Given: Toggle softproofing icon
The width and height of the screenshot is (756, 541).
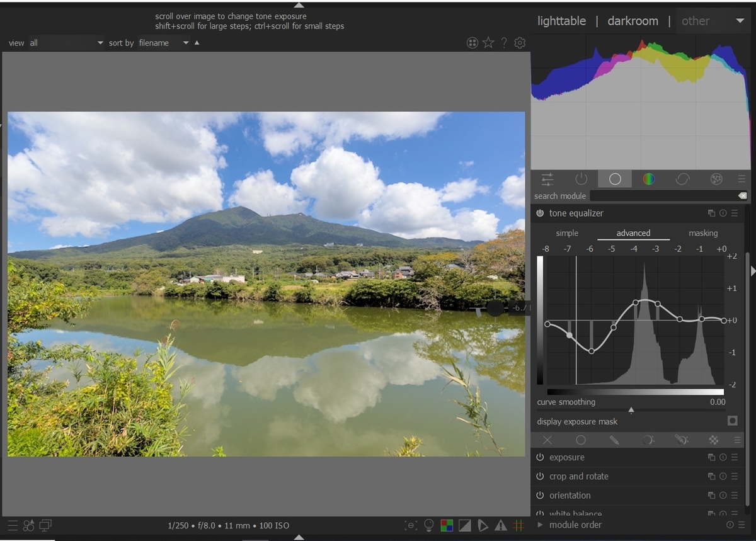Looking at the screenshot, I should click(x=483, y=525).
